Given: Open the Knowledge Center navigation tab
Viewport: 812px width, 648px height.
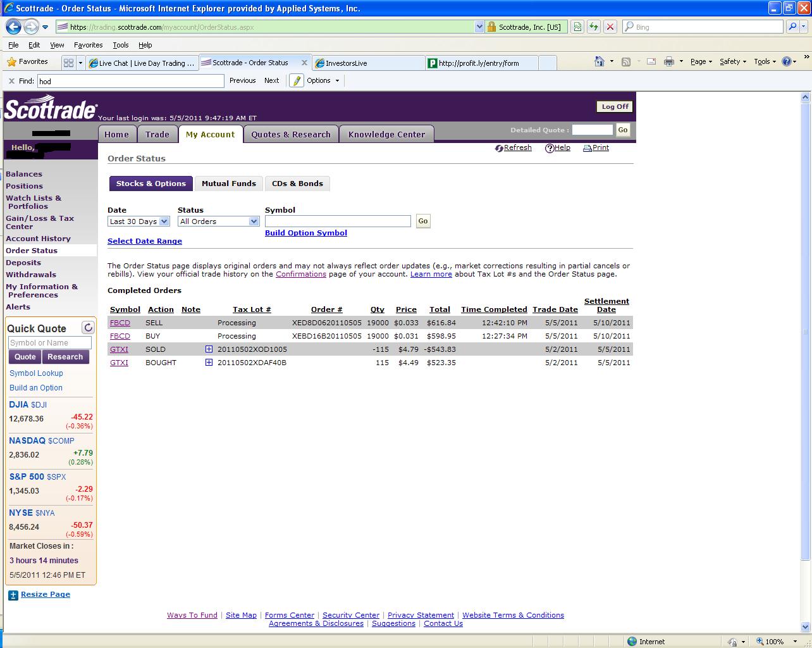Looking at the screenshot, I should tap(386, 134).
